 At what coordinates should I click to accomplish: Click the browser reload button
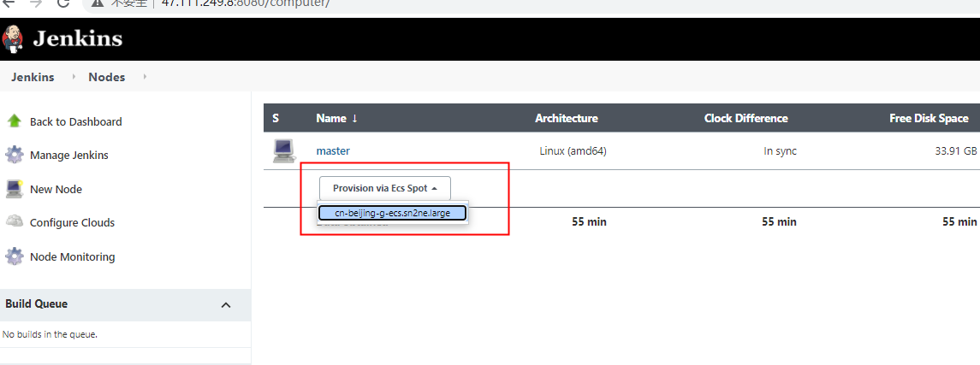coord(62,3)
